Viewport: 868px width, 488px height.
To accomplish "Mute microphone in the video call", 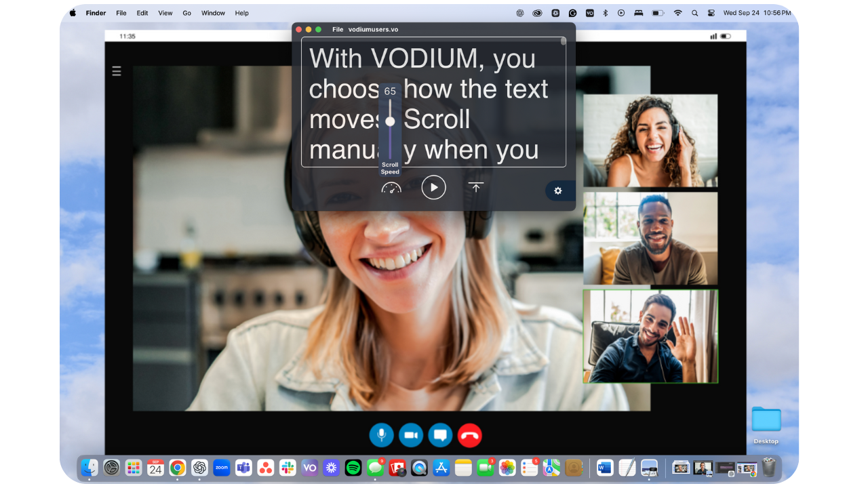I will pyautogui.click(x=382, y=435).
